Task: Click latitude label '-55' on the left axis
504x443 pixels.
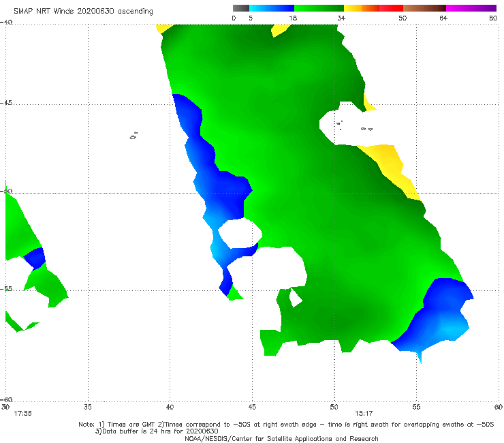Action: coord(6,289)
